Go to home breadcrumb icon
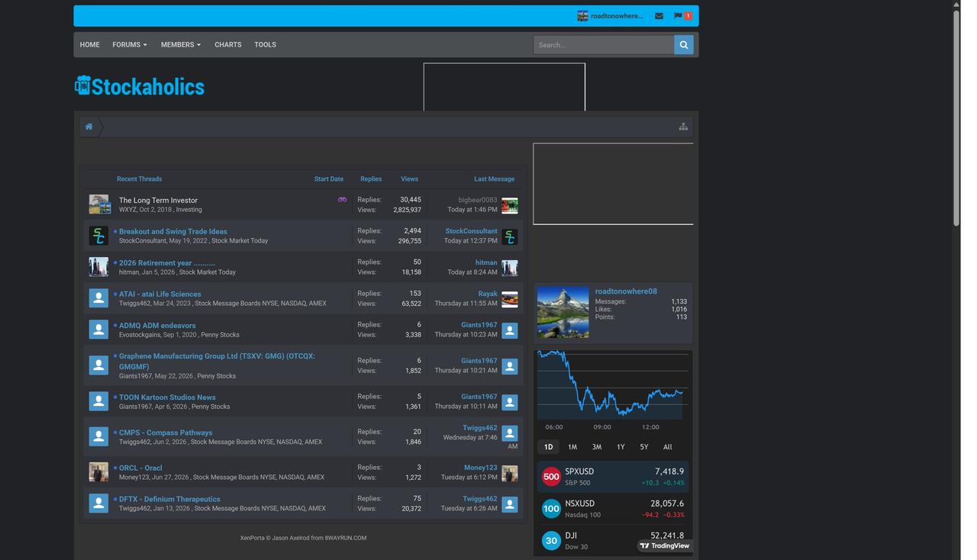 click(x=89, y=127)
